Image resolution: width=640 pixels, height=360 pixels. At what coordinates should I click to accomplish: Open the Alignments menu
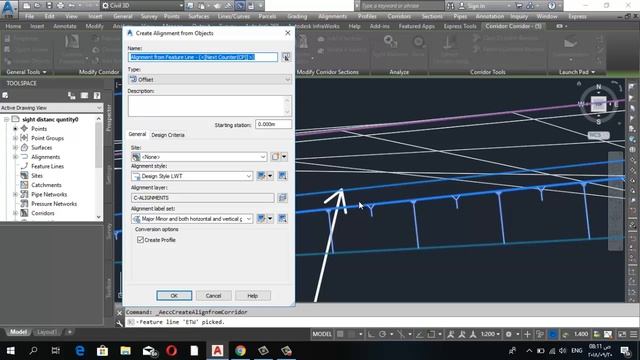(x=332, y=16)
